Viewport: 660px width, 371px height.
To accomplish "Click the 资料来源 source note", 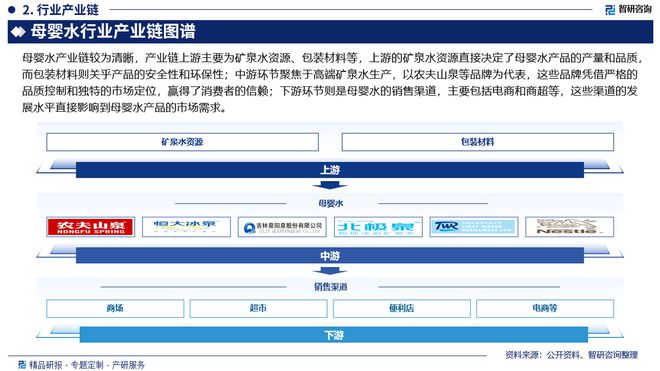I will (572, 355).
